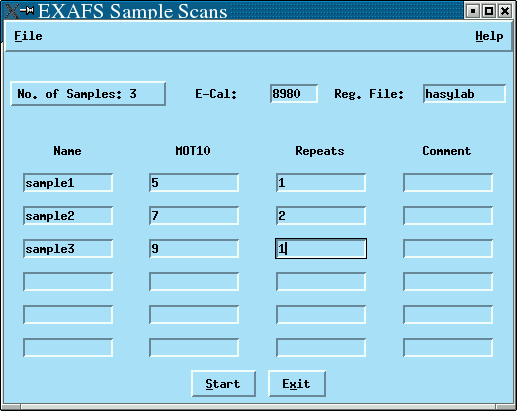The image size is (517, 411).
Task: Open the Help menu
Action: click(489, 36)
